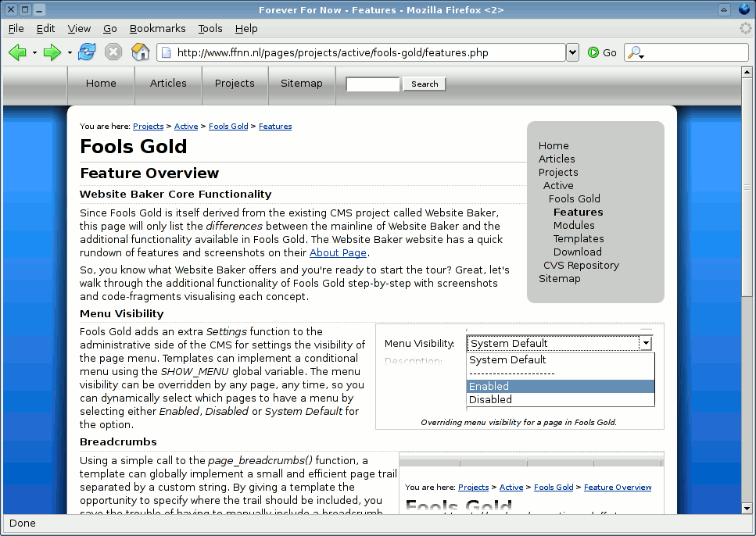Click the Menu Visibility dropdown screenshot image
The height and width of the screenshot is (536, 756).
point(520,376)
